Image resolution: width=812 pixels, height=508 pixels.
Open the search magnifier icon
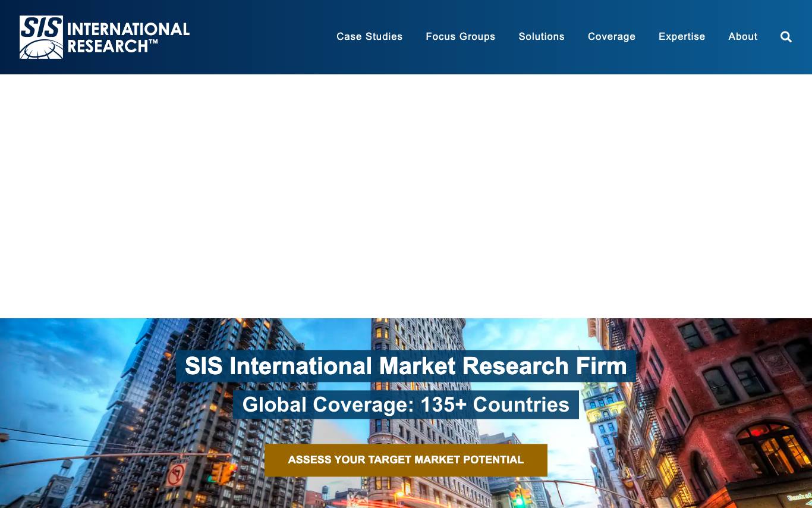pyautogui.click(x=786, y=37)
